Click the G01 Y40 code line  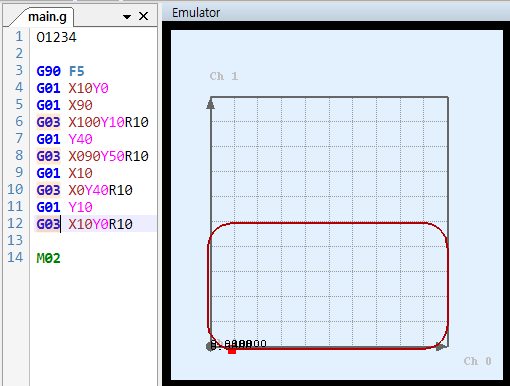click(64, 139)
